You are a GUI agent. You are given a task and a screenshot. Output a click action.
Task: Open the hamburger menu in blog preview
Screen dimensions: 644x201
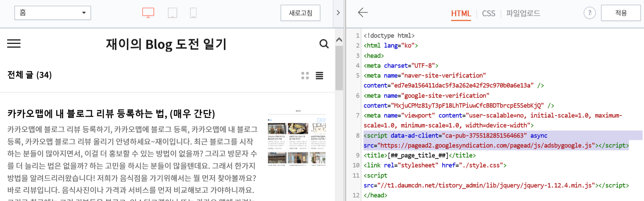point(14,44)
